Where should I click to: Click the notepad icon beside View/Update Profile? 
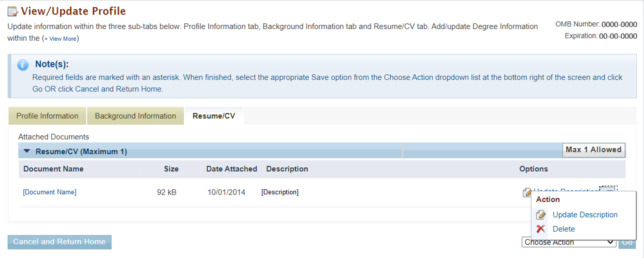tap(13, 11)
